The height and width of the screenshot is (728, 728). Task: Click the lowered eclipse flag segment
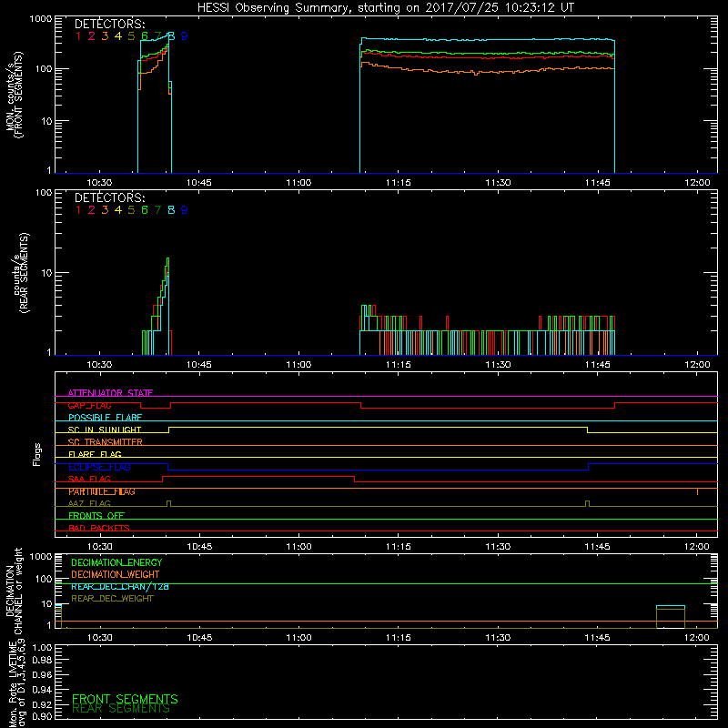[x=378, y=470]
